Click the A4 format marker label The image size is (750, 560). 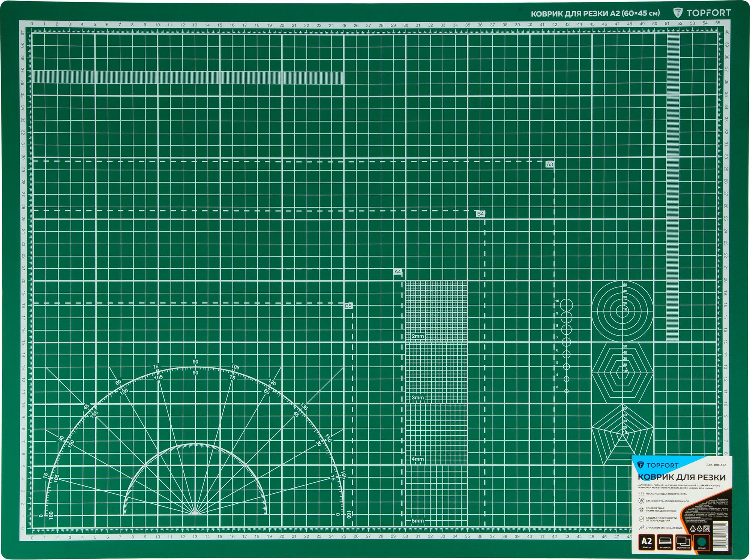click(x=397, y=271)
